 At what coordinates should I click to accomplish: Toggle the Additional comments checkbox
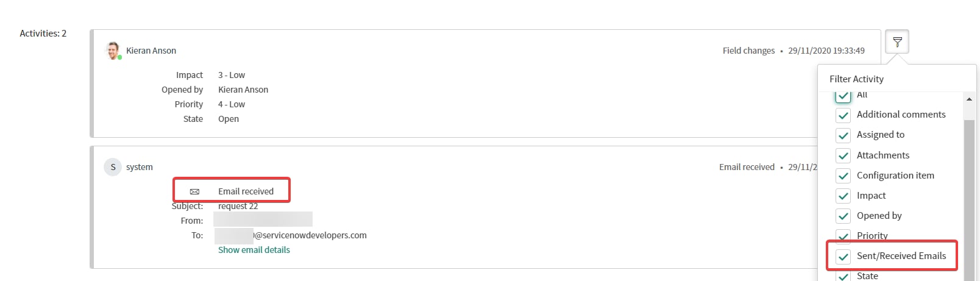click(x=843, y=115)
